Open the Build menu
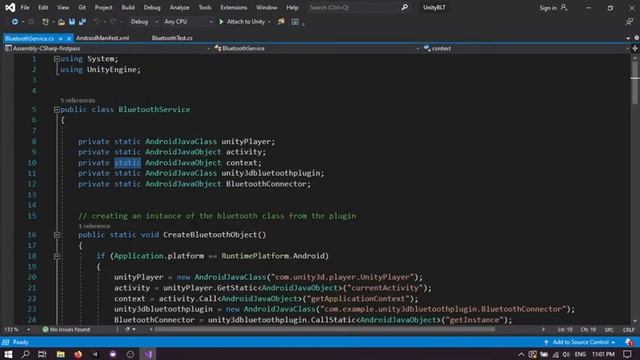Image resolution: width=640 pixels, height=360 pixels. tap(128, 7)
